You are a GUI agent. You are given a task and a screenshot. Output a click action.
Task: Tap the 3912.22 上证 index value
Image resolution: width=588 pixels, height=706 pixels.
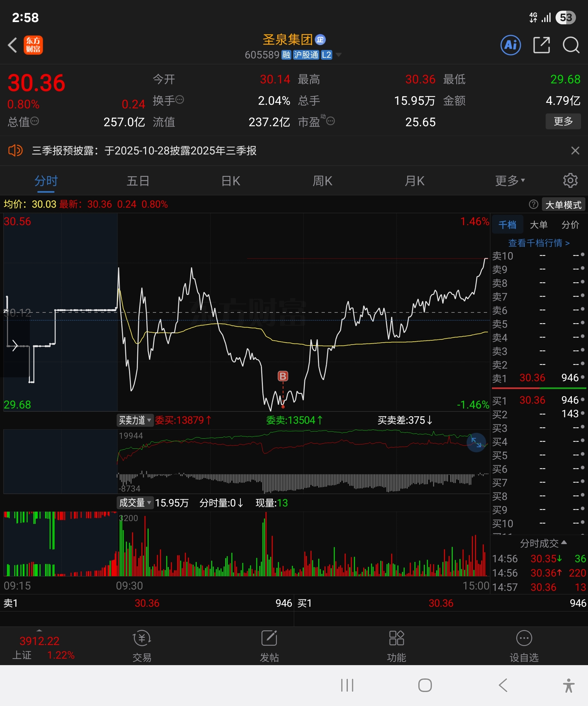click(39, 641)
